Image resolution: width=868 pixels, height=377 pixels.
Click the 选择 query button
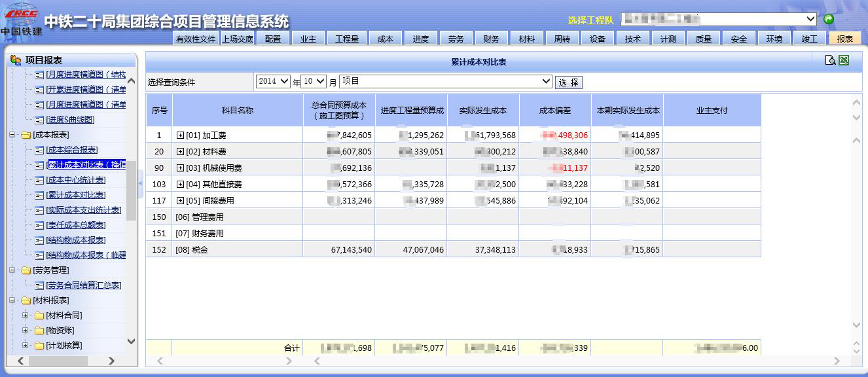pyautogui.click(x=569, y=82)
